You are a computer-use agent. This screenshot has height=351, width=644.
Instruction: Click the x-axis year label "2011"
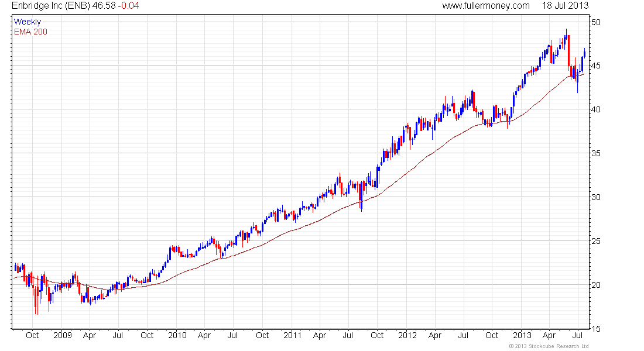(292, 335)
